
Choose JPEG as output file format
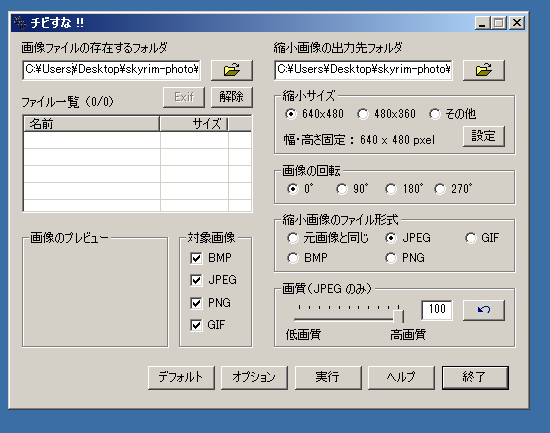click(x=408, y=238)
